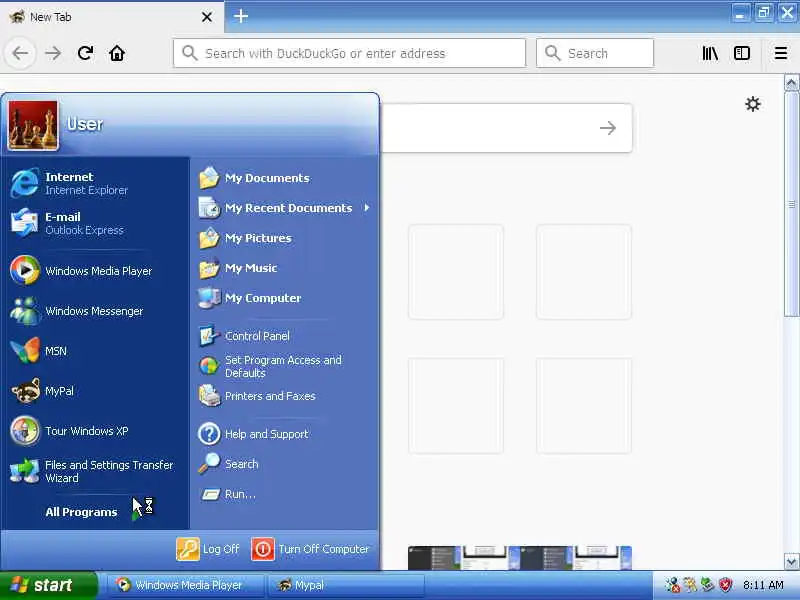This screenshot has width=800, height=600.
Task: Click the Start button
Action: coord(47,585)
